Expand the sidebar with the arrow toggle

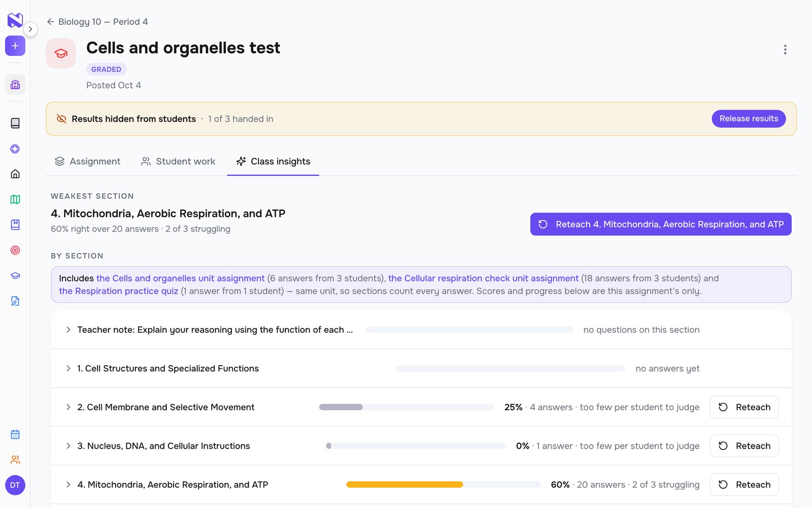(30, 29)
